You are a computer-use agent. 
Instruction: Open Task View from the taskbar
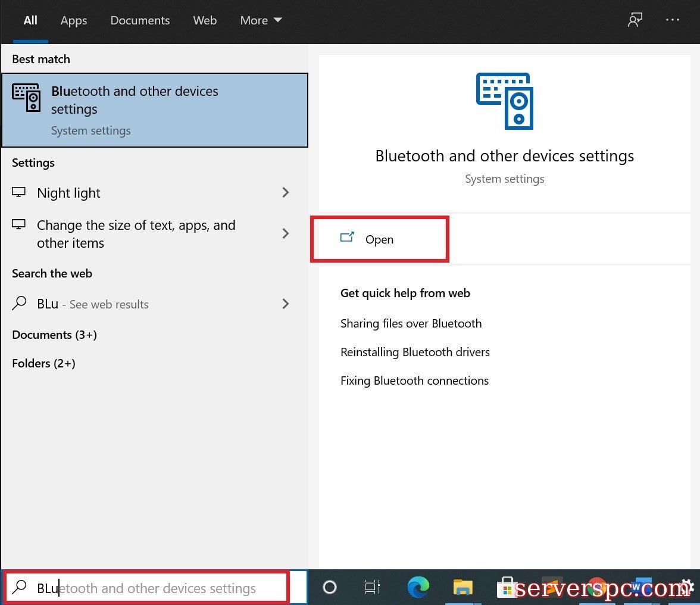pyautogui.click(x=373, y=588)
